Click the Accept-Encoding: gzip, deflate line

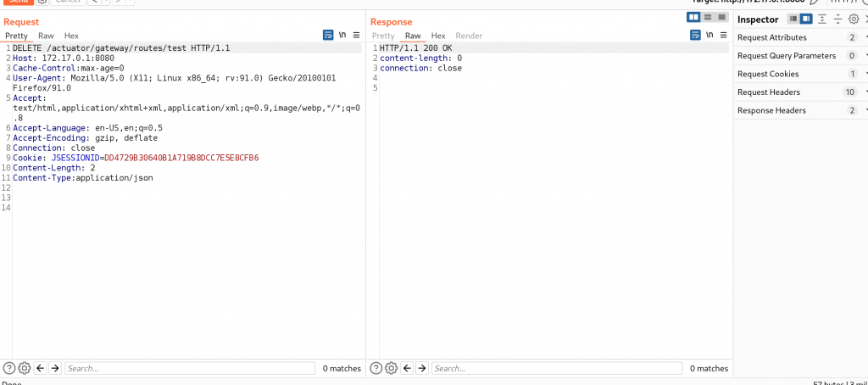click(86, 138)
